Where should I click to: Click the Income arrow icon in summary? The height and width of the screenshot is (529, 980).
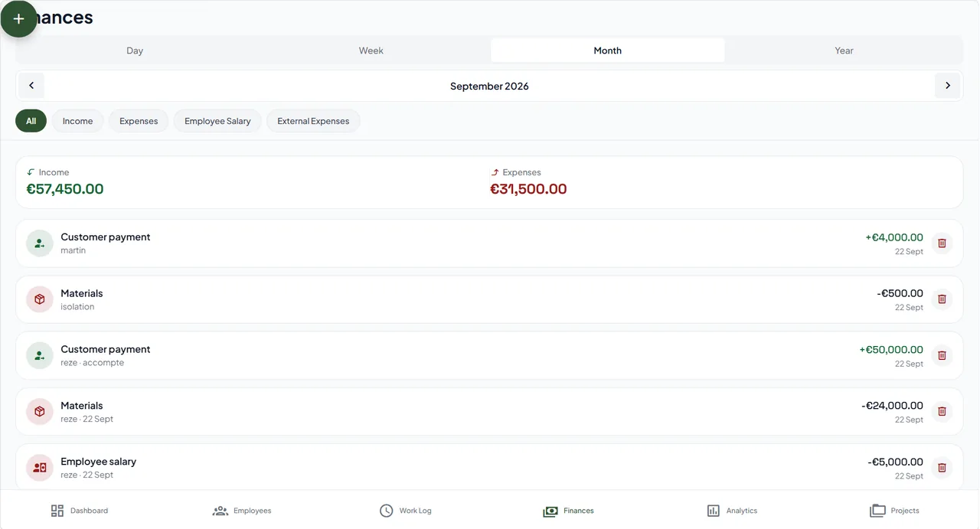pyautogui.click(x=31, y=172)
